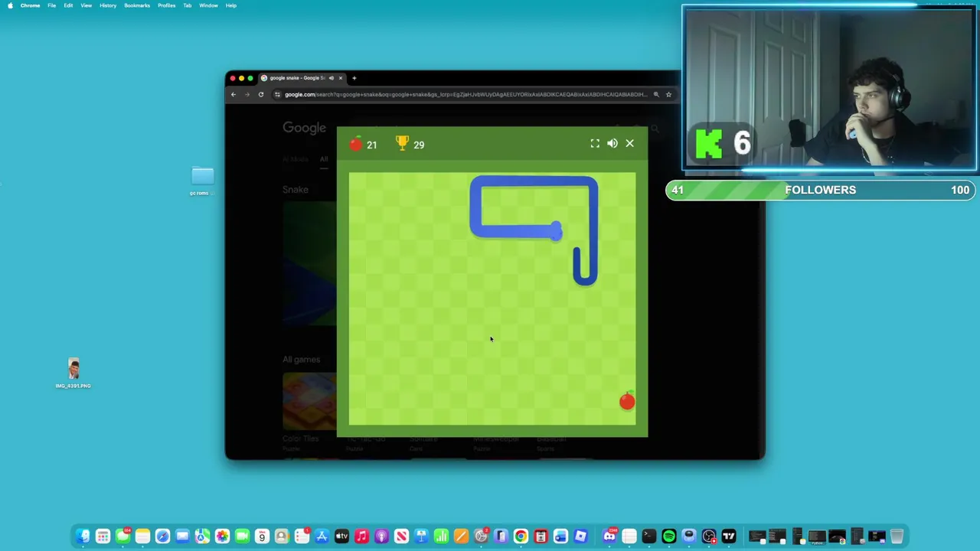
Task: Open Keynote from the dock
Action: [x=421, y=536]
